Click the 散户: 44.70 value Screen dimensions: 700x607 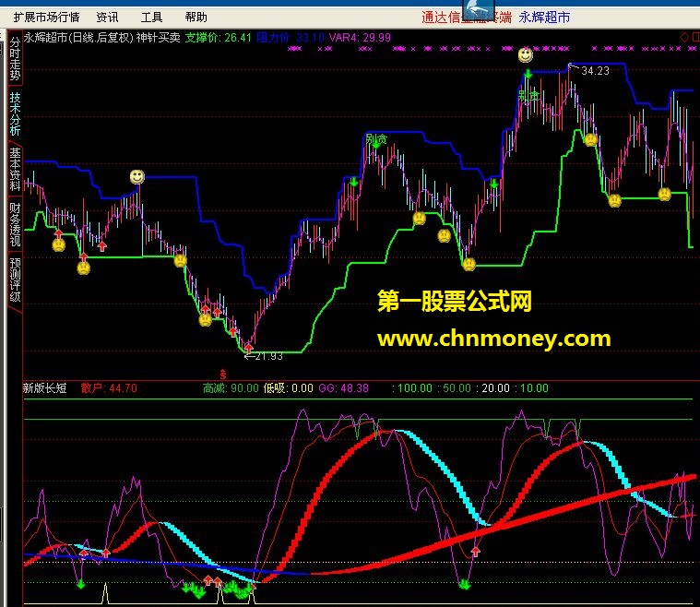coord(109,388)
